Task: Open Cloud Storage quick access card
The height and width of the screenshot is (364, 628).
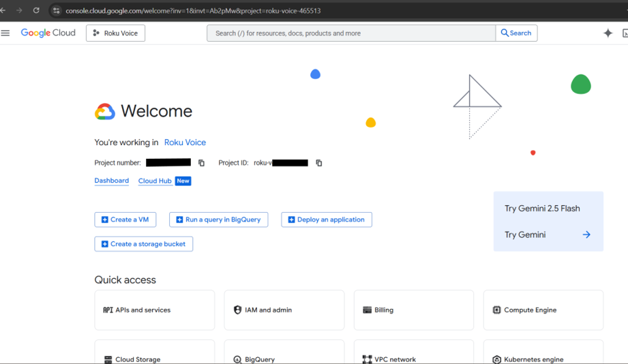Action: tap(155, 352)
